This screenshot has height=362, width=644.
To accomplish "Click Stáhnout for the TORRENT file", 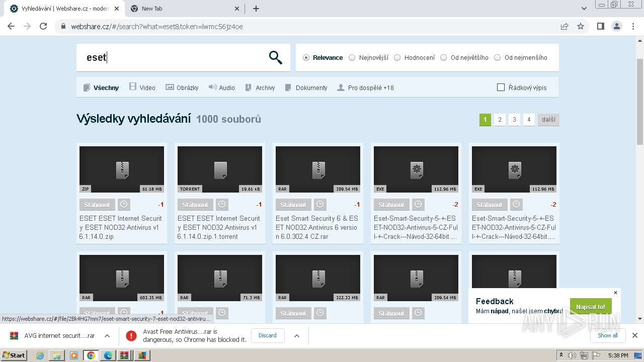I will [195, 205].
